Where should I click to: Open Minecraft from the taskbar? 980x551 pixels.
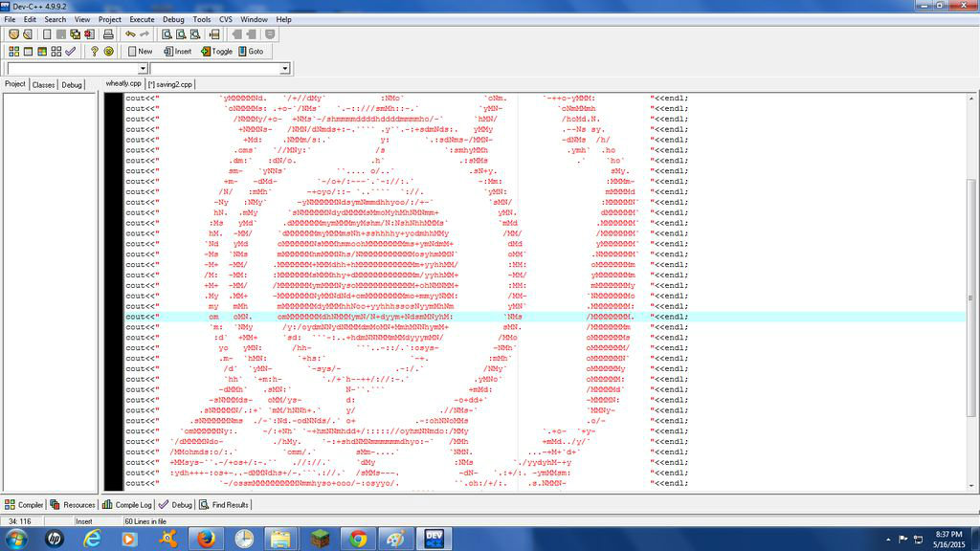pos(320,539)
